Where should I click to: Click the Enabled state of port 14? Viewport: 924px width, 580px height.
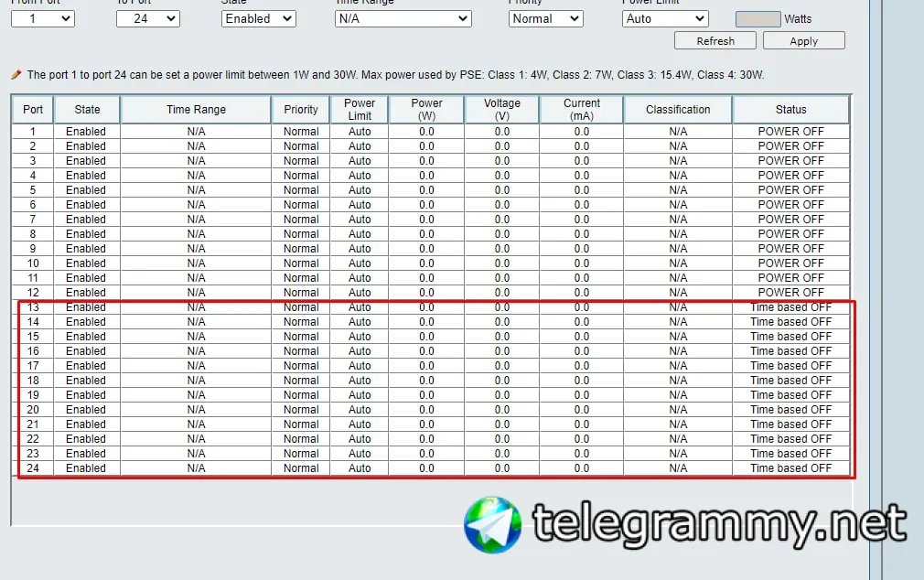coord(86,322)
